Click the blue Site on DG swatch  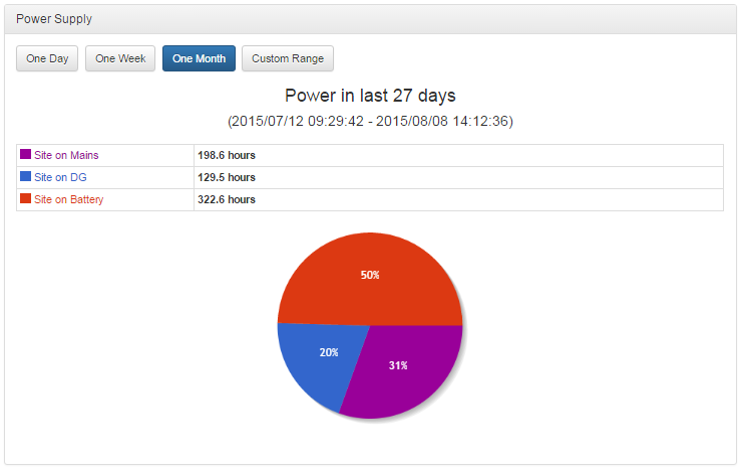pyautogui.click(x=25, y=176)
